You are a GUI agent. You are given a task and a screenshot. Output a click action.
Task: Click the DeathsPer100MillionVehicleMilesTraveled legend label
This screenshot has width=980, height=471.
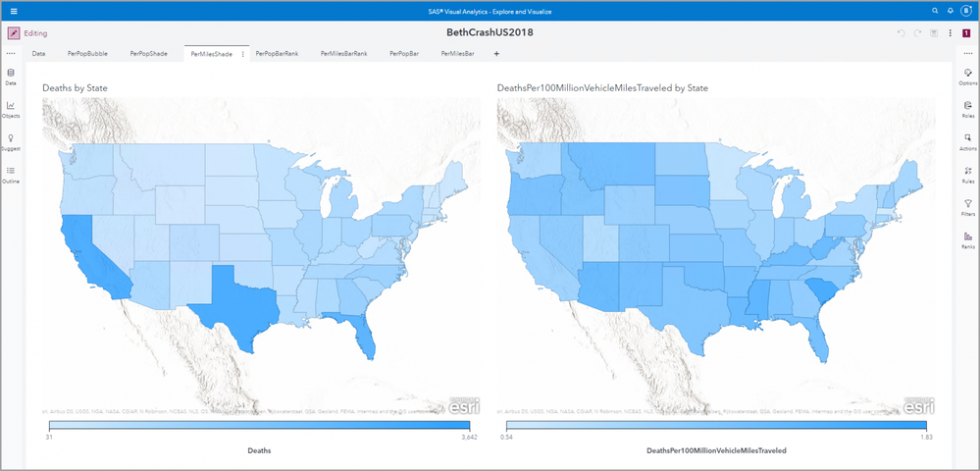716,449
